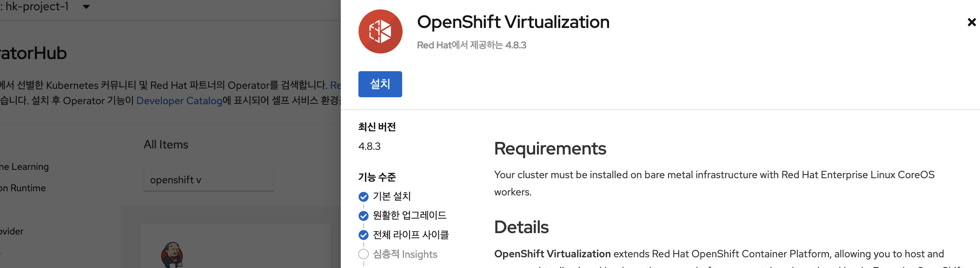
Task: Click the empty circle beside 심층적 Insights
Action: tap(364, 254)
